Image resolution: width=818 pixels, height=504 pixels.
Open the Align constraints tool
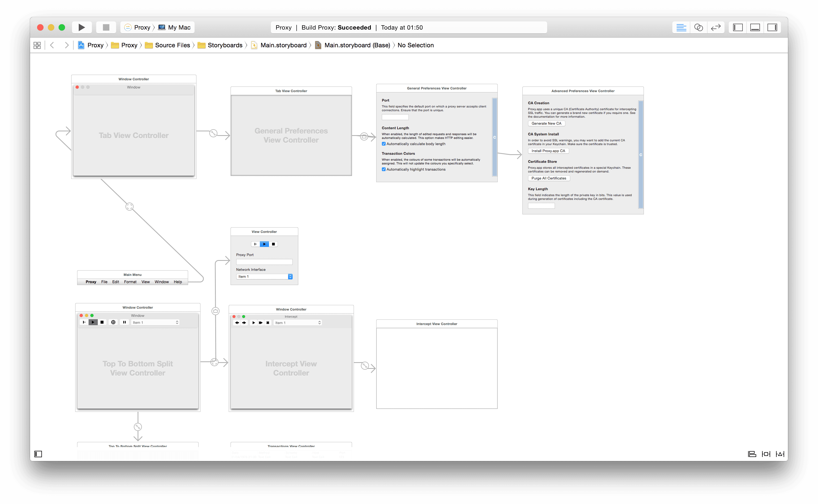pyautogui.click(x=752, y=454)
